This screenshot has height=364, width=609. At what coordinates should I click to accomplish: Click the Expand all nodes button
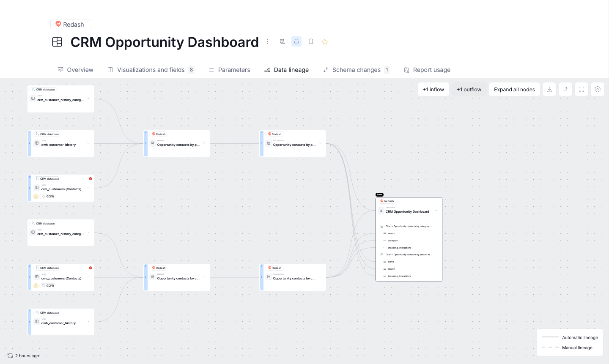point(514,89)
